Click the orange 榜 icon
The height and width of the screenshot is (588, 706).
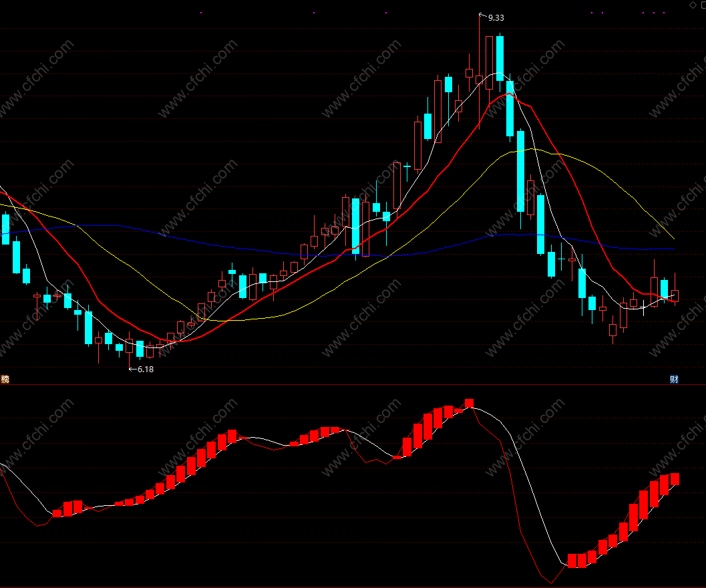(5, 379)
